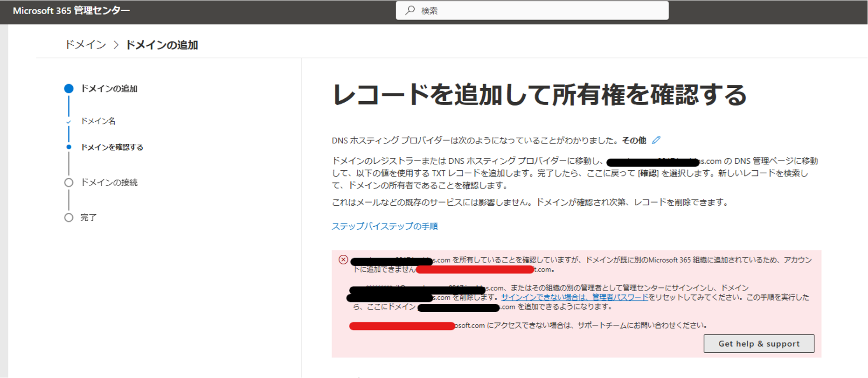Focus the 検索 search field
868x378 pixels.
536,10
